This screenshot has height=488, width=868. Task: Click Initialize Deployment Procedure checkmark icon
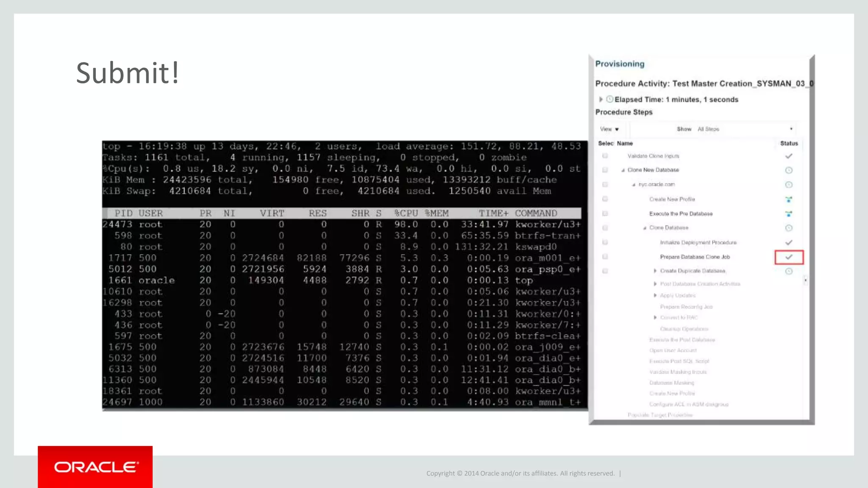click(788, 243)
